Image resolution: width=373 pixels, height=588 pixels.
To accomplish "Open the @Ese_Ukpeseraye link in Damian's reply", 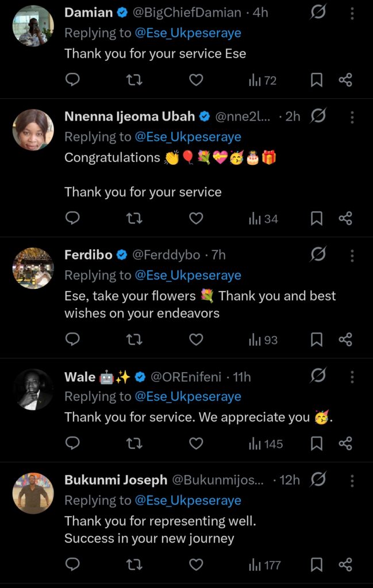I will [188, 33].
